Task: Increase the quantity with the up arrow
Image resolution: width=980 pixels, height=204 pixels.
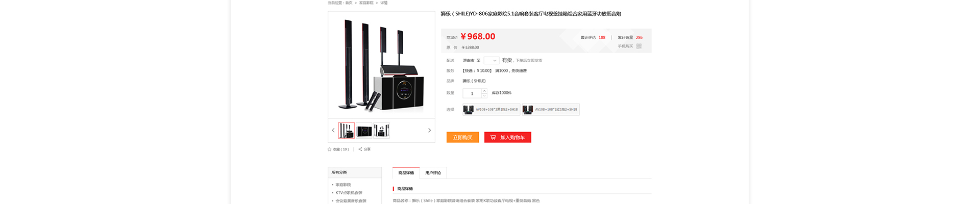Action: coord(484,91)
